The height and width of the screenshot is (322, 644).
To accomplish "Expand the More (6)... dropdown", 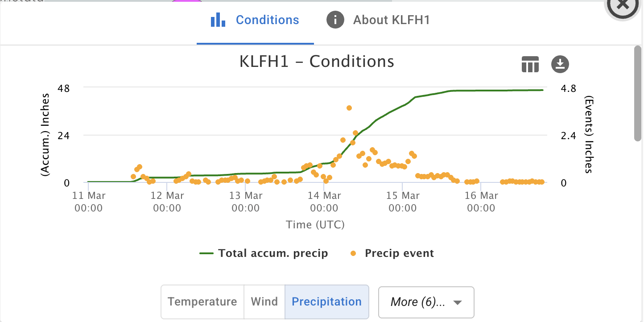I will 417,302.
